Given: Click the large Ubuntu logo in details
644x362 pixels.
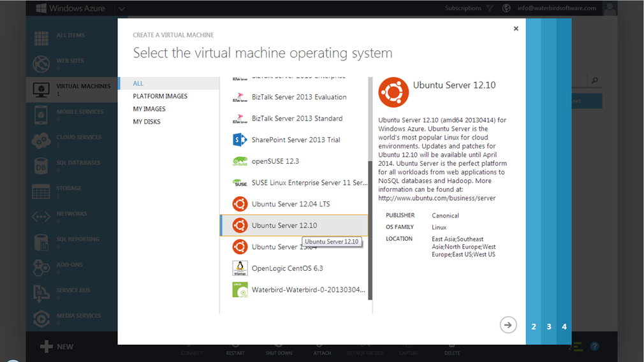Looking at the screenshot, I should tap(393, 92).
